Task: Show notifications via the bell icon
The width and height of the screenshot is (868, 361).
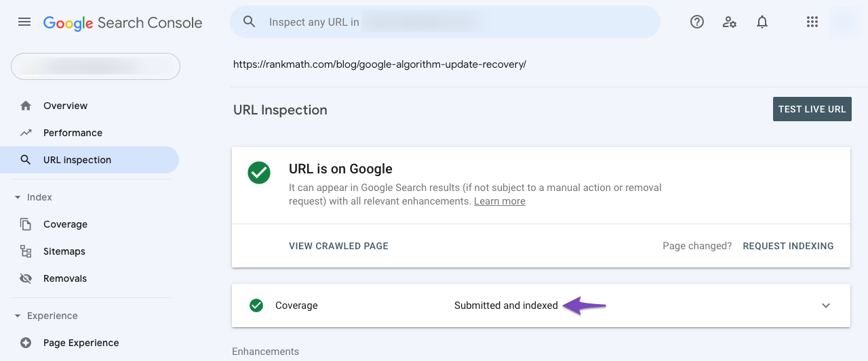Action: coord(762,22)
